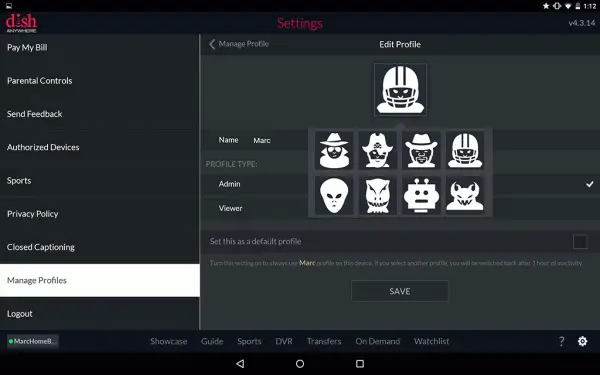Screen dimensions: 600x375
Task: Select football helmet avatar in grid
Action: pos(465,150)
